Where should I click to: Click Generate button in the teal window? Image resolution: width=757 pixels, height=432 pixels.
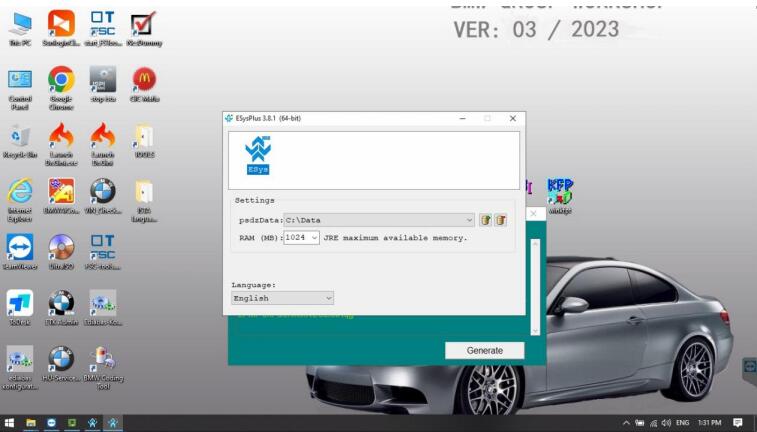[x=485, y=350]
